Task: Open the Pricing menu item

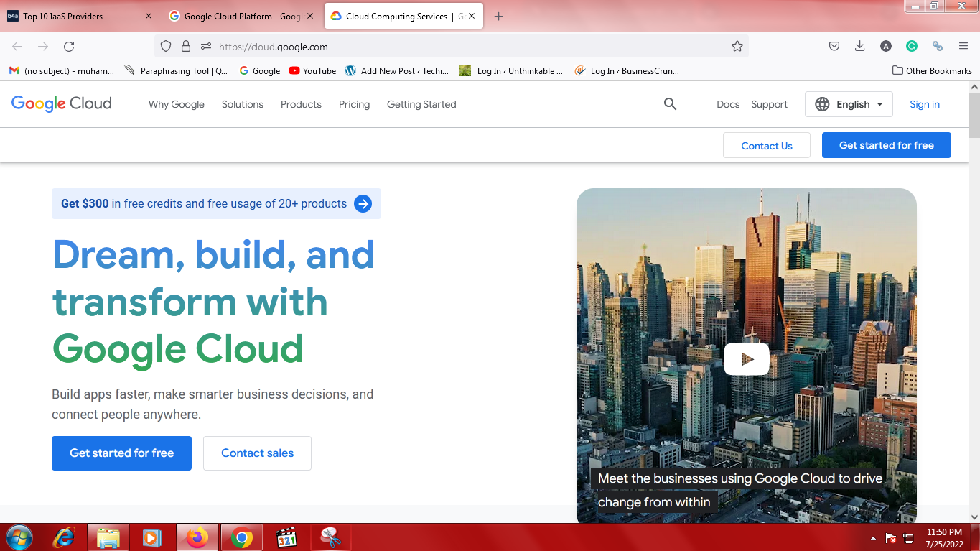Action: click(x=355, y=104)
